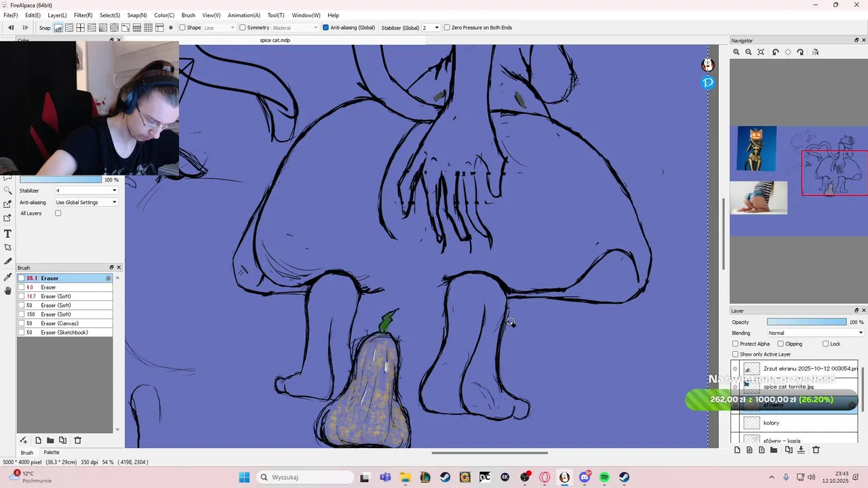The image size is (868, 488).
Task: Click Navigator zoom in magnifier icon
Action: 736,52
